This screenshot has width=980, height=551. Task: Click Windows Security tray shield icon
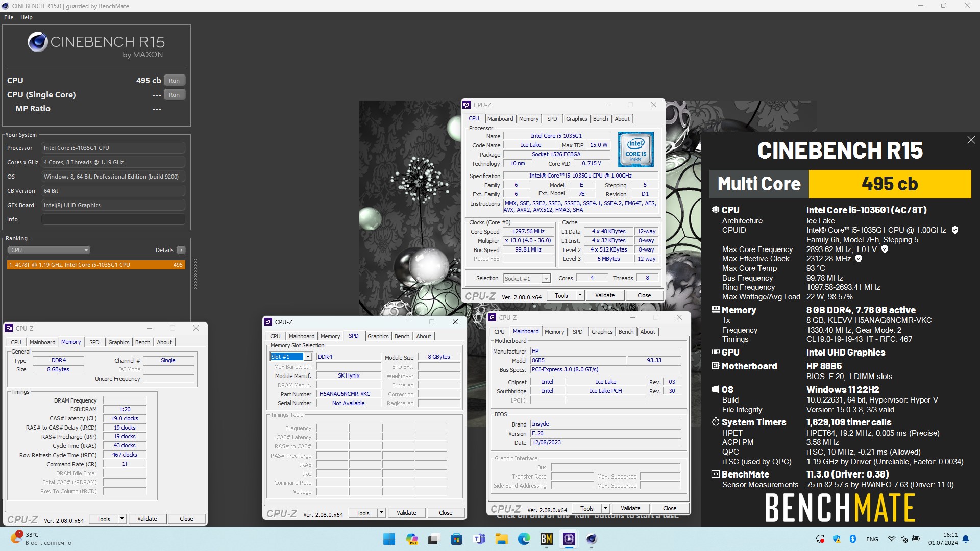(837, 539)
